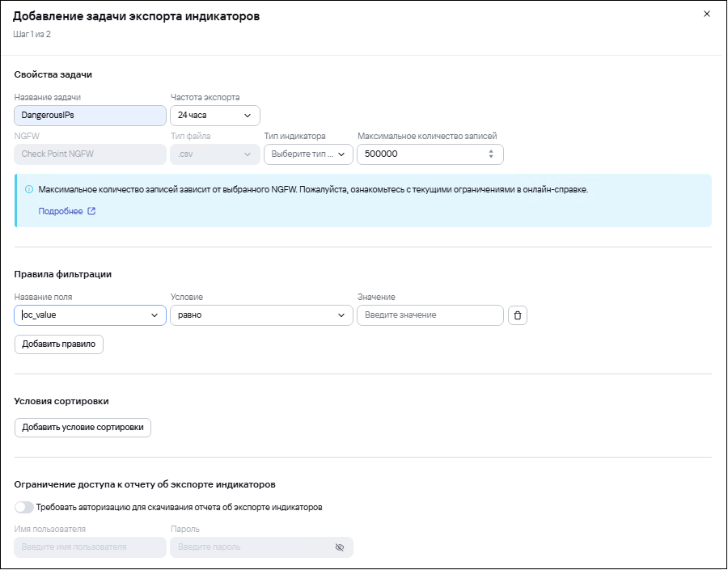Open the Частота экспорта dropdown

pos(215,115)
